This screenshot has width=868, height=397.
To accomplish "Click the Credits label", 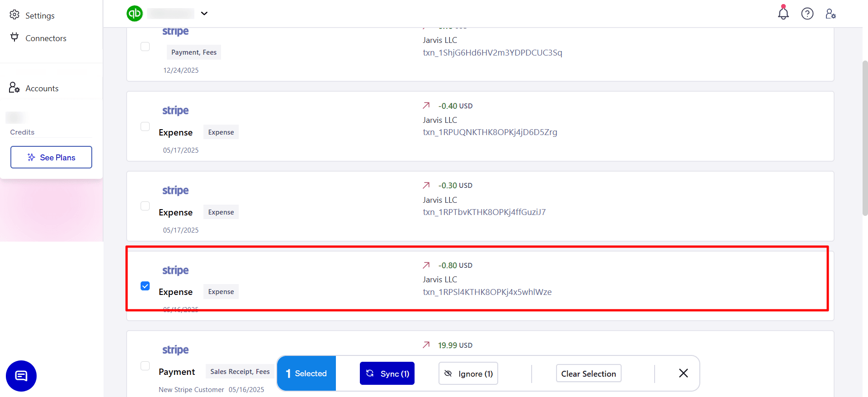I will tap(22, 132).
